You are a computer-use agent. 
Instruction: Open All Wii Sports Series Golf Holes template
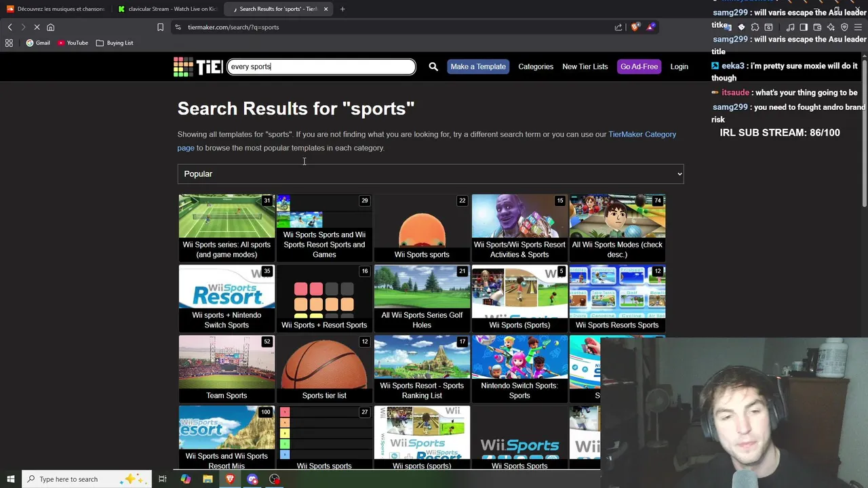[x=422, y=298]
